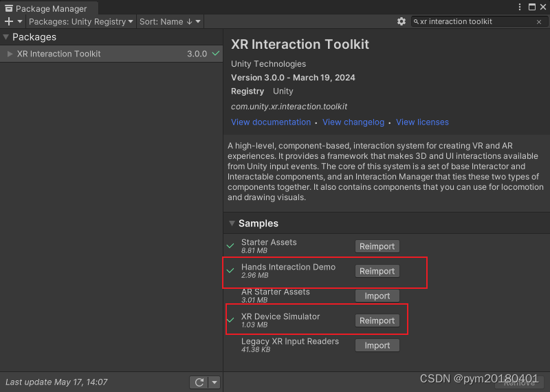Import the AR Starter Assets sample
The width and height of the screenshot is (550, 392).
(377, 296)
